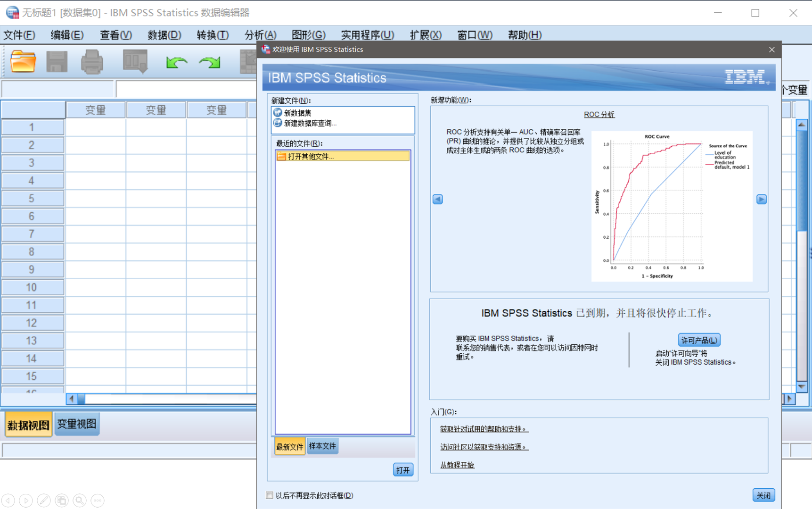
Task: Open the 扩展(X) menu
Action: (426, 35)
